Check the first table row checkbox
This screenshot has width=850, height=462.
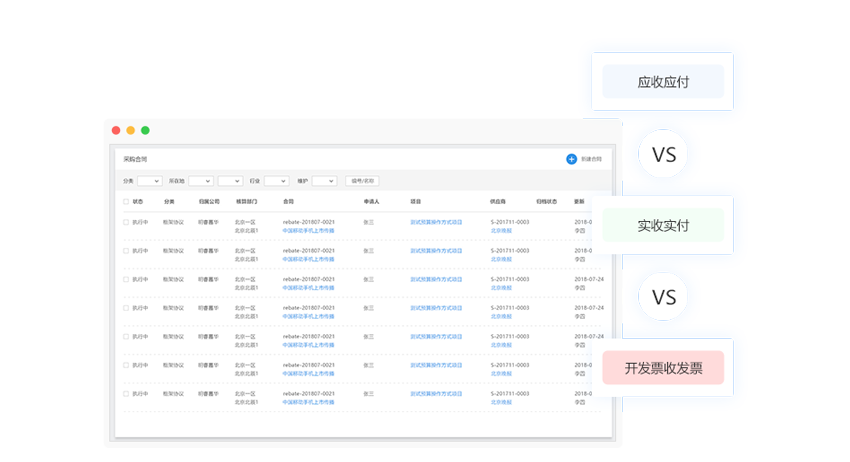[x=125, y=222]
